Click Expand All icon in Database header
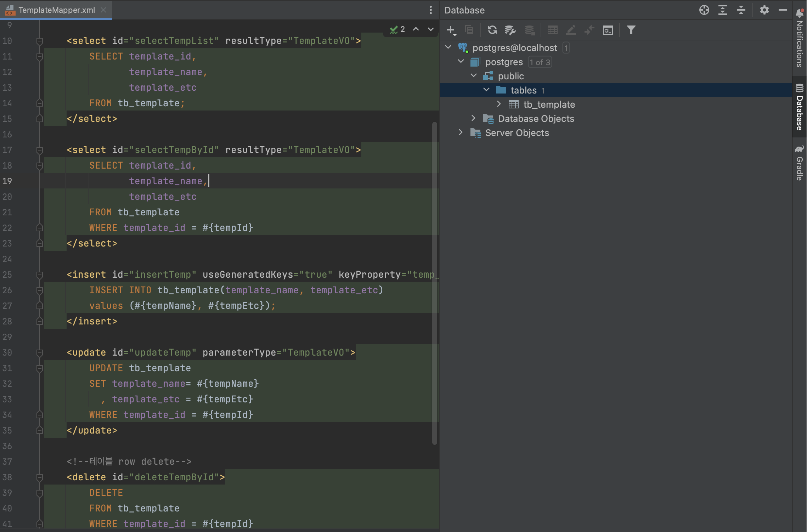 (723, 10)
